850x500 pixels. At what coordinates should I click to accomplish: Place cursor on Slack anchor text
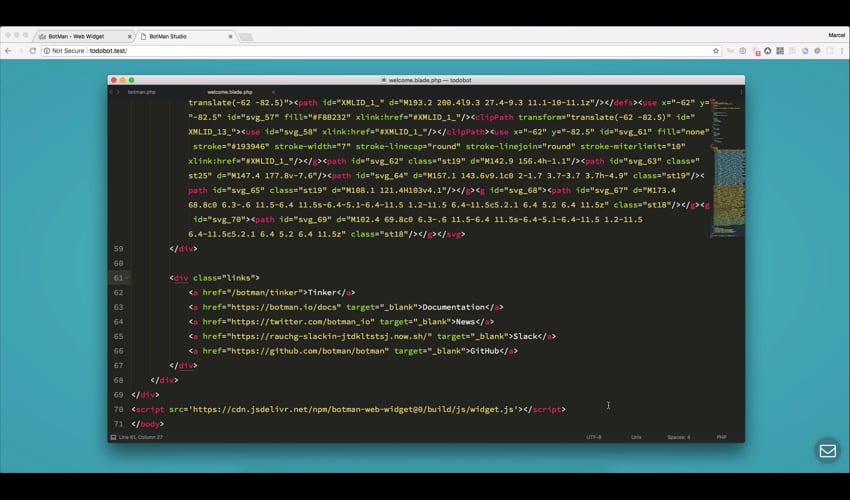coord(525,337)
